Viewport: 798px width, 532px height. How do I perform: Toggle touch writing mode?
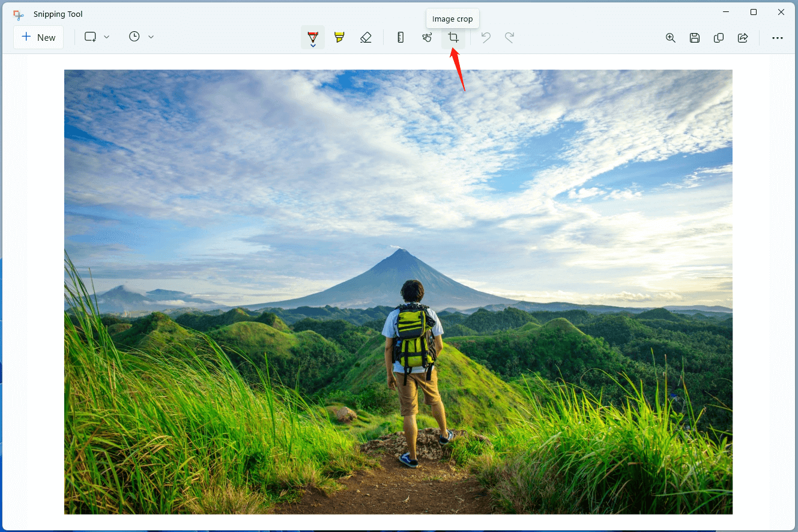[427, 37]
